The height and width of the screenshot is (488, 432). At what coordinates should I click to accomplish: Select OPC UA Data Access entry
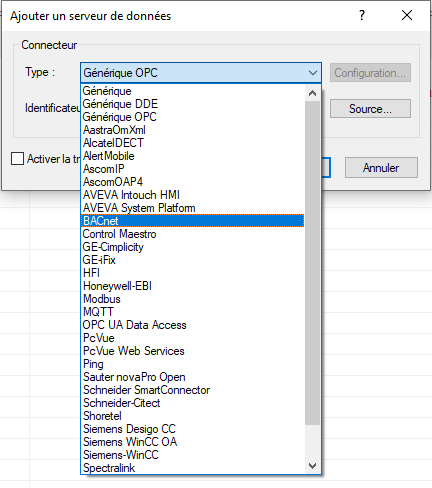193,325
